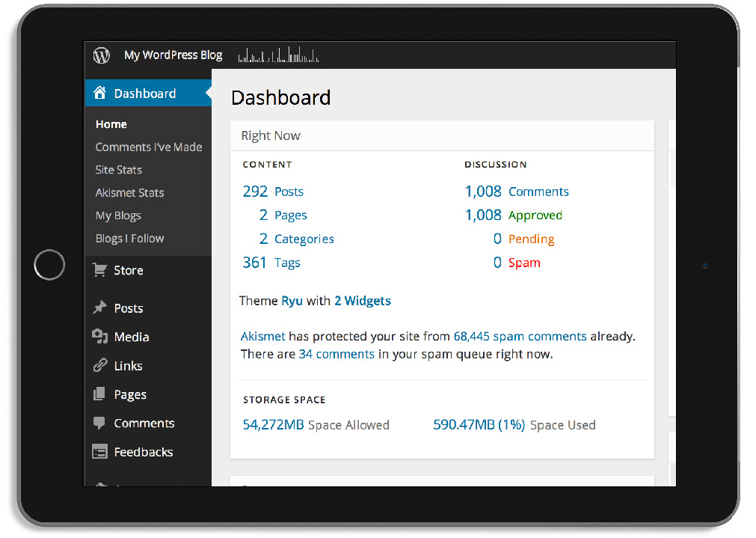Click the 0 pending count

coord(497,239)
